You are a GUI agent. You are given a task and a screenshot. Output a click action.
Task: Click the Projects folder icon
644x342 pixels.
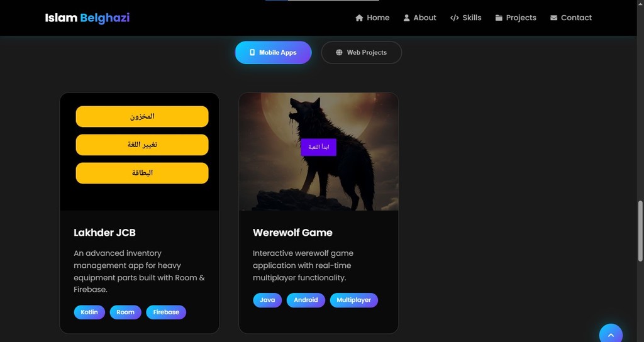tap(499, 18)
